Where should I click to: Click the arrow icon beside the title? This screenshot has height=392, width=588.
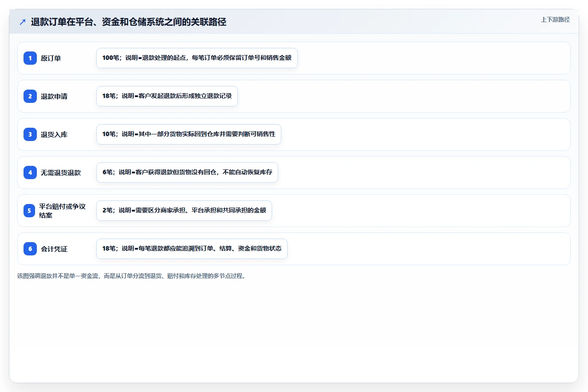click(x=23, y=22)
